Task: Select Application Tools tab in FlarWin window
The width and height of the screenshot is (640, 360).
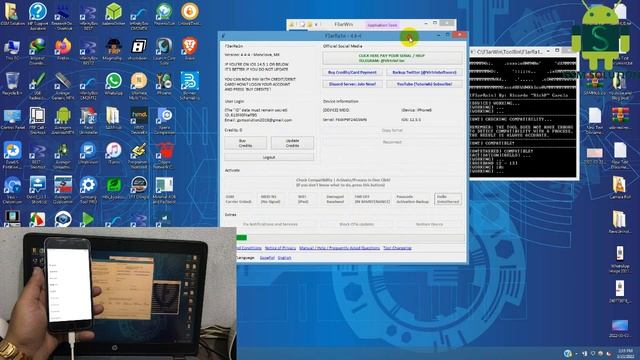Action: click(382, 25)
